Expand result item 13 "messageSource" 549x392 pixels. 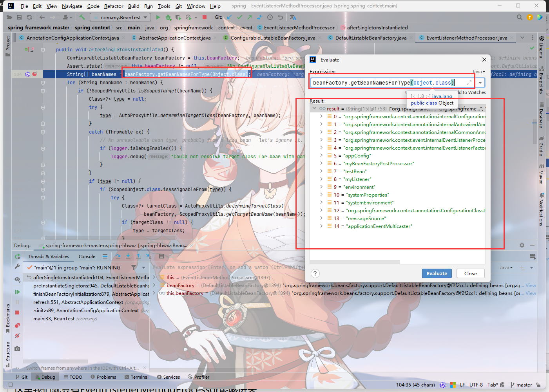point(321,218)
